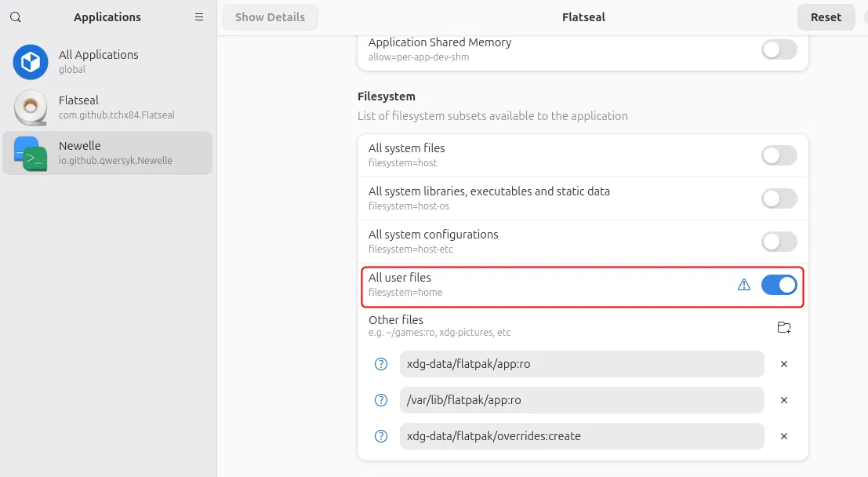The width and height of the screenshot is (868, 477).
Task: Click the warning triangle beside All user files
Action: (x=744, y=285)
